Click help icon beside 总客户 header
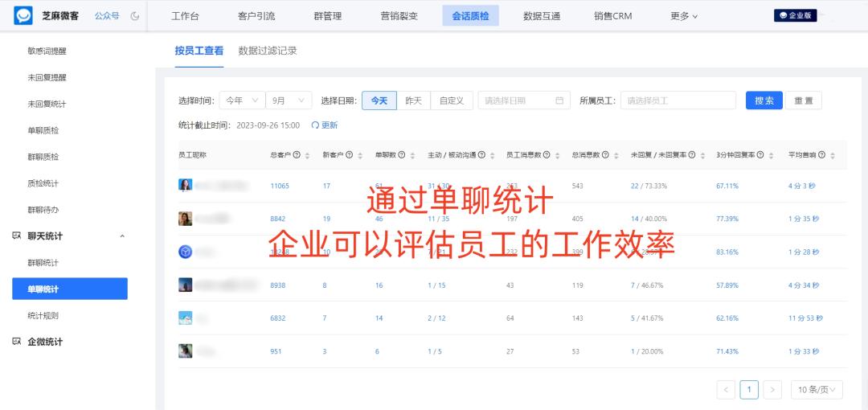The width and height of the screenshot is (868, 410). 297,155
